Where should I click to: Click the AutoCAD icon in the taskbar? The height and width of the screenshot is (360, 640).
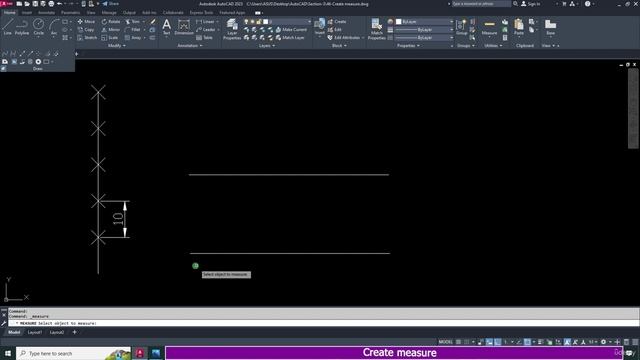[140, 353]
